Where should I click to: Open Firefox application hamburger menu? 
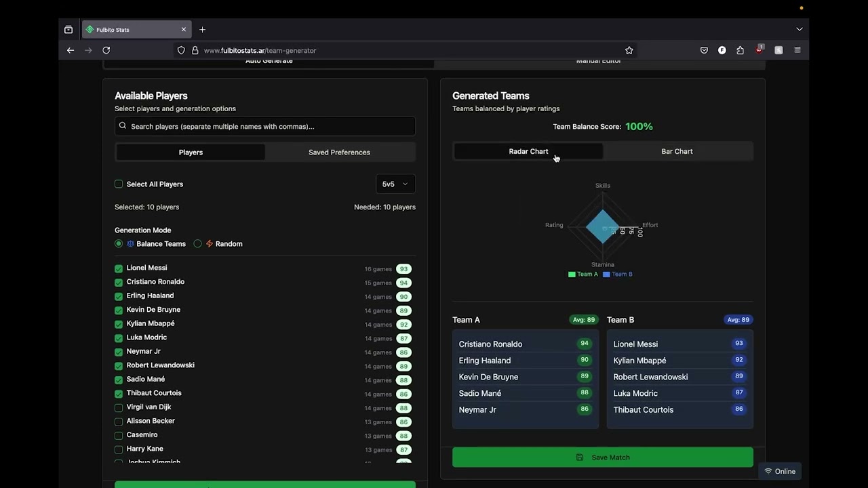pos(797,50)
